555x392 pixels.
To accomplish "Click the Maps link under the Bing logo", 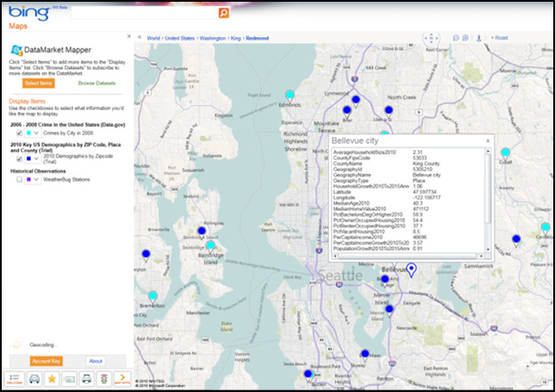I will pos(18,26).
